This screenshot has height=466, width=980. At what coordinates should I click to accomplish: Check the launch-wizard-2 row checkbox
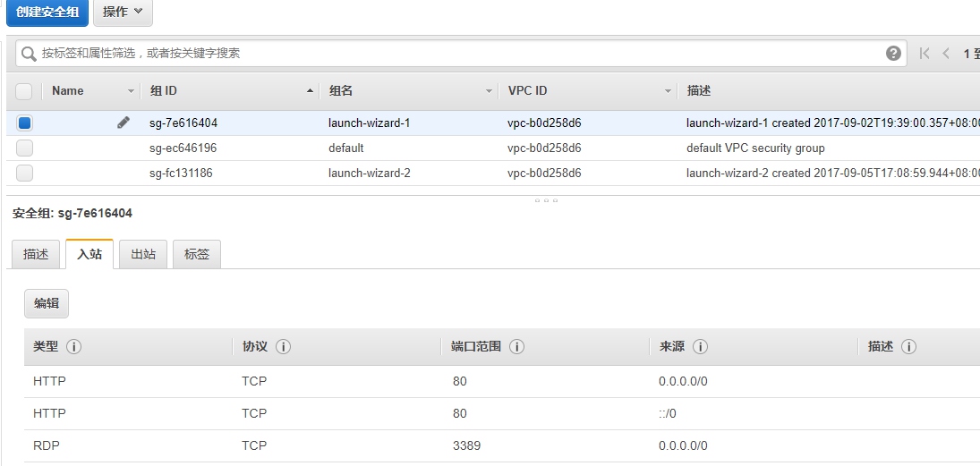click(25, 174)
